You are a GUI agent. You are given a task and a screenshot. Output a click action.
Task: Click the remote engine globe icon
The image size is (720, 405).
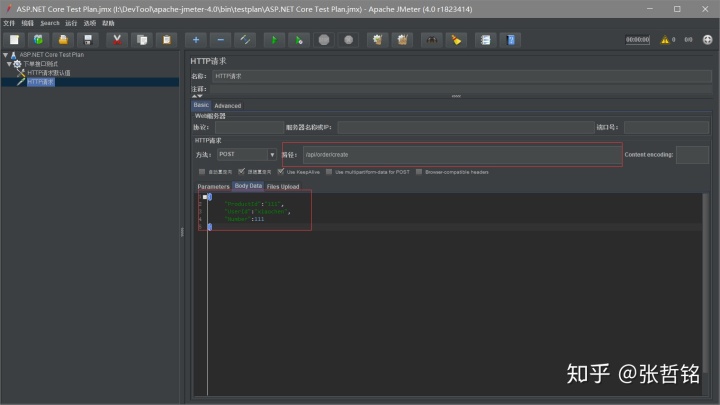click(x=707, y=40)
